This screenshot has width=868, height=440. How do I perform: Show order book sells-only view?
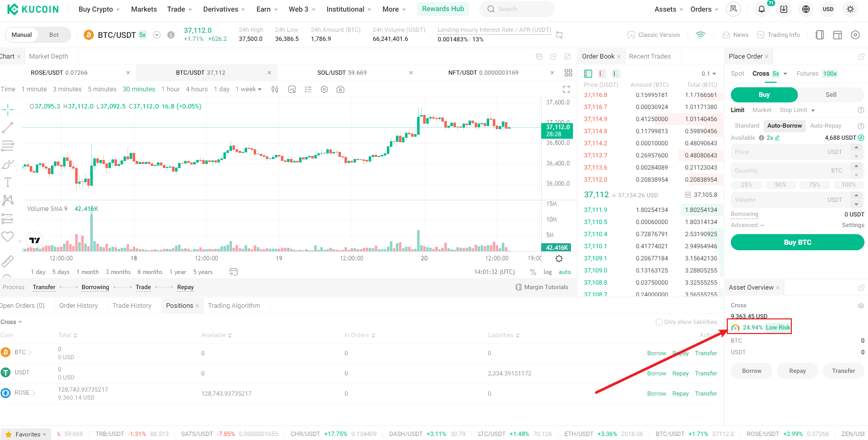tap(602, 74)
